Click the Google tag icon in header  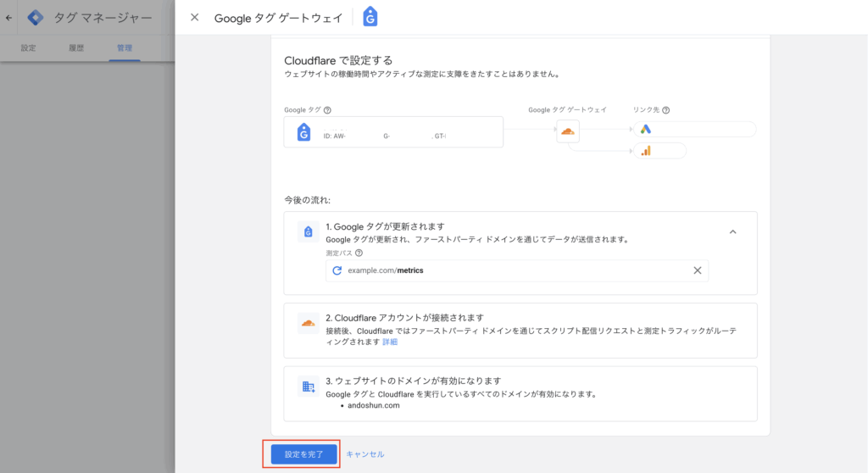370,17
